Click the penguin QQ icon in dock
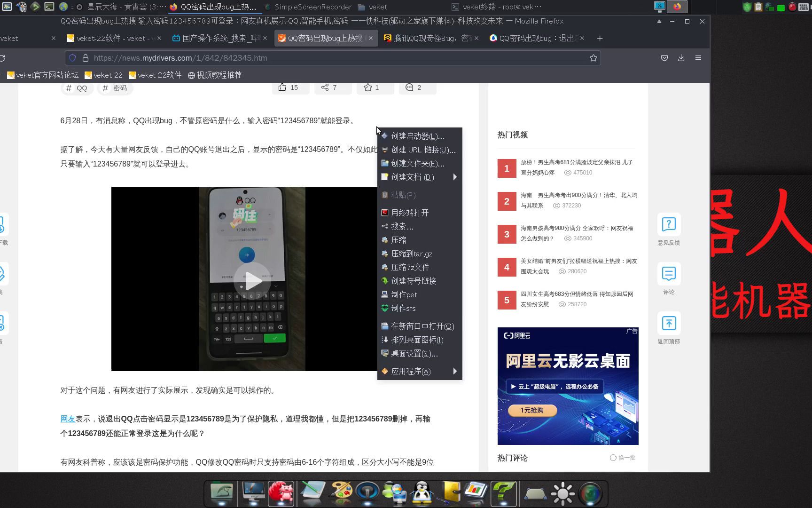 point(422,493)
